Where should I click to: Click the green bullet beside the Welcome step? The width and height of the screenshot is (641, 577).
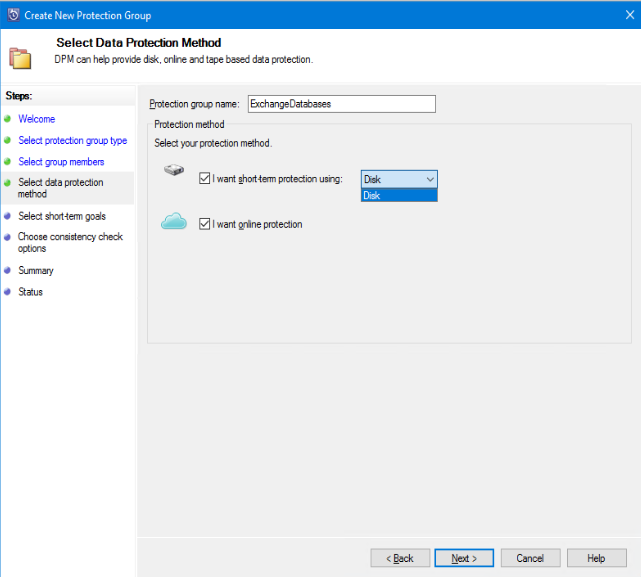(7, 119)
